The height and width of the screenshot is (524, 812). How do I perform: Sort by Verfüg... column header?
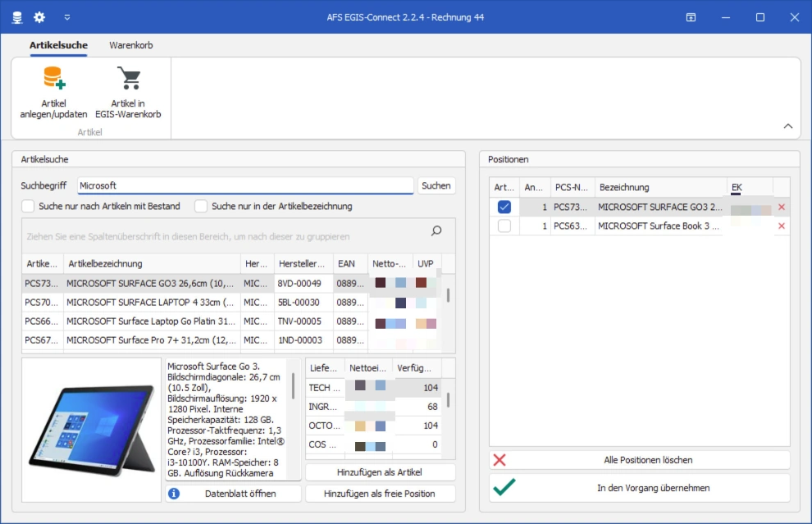417,368
